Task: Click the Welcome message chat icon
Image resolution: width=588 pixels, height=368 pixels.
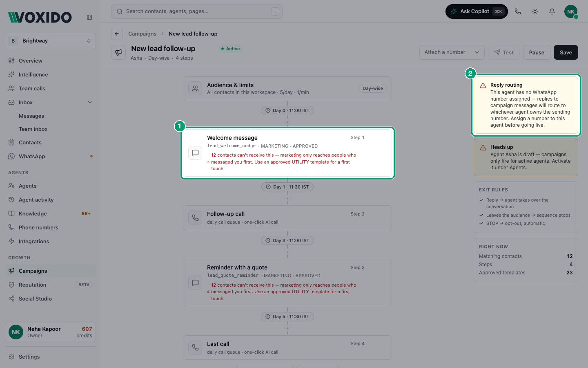Action: [x=196, y=153]
